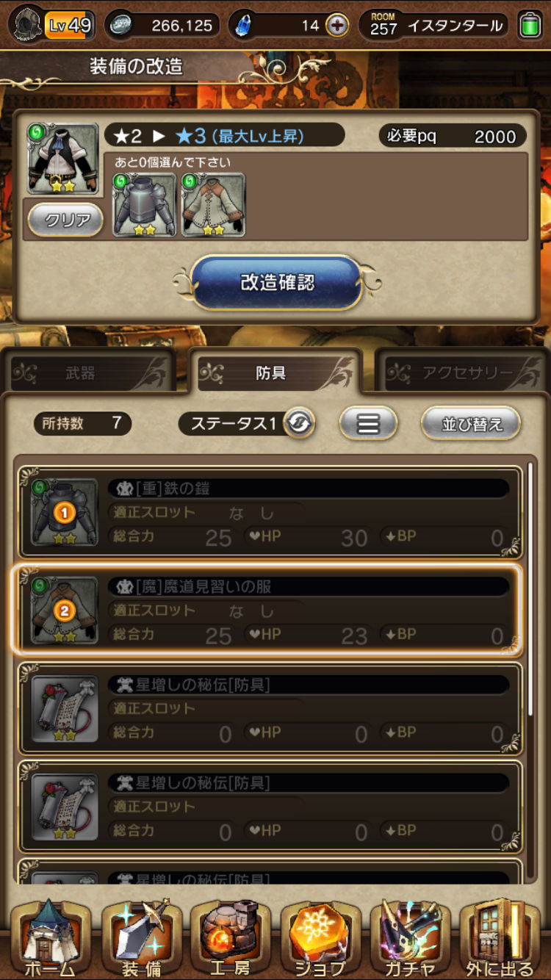Screen dimensions: 551x980
Task: Open the ホーム home icon
Action: (50, 939)
